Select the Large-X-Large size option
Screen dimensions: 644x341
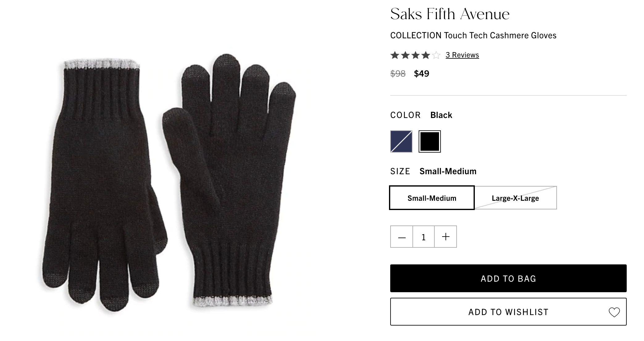pos(515,198)
